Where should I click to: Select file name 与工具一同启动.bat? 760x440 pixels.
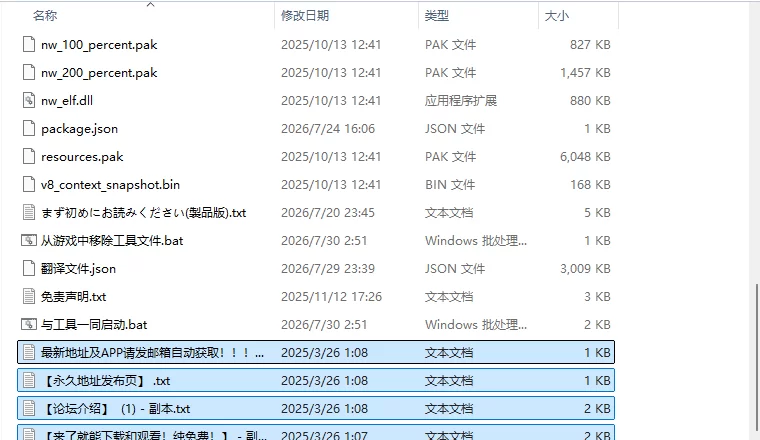pyautogui.click(x=94, y=325)
